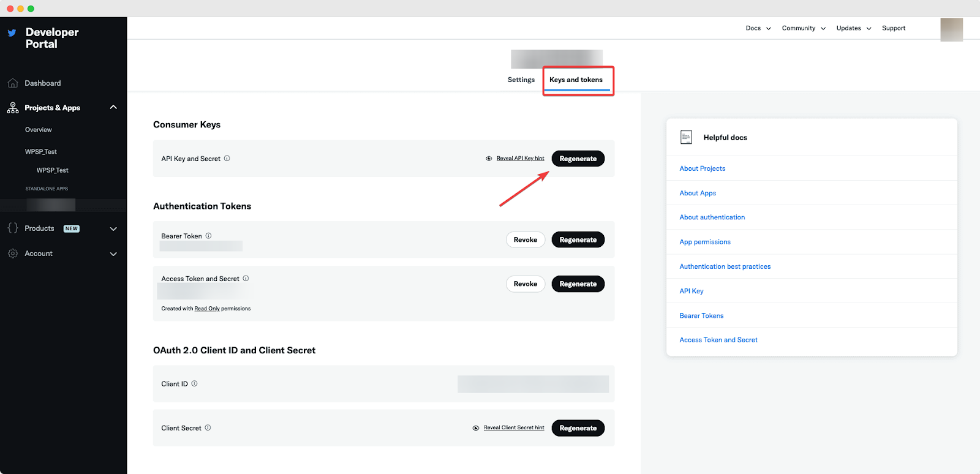The width and height of the screenshot is (980, 474).
Task: Regenerate the Bearer Token
Action: (x=578, y=239)
